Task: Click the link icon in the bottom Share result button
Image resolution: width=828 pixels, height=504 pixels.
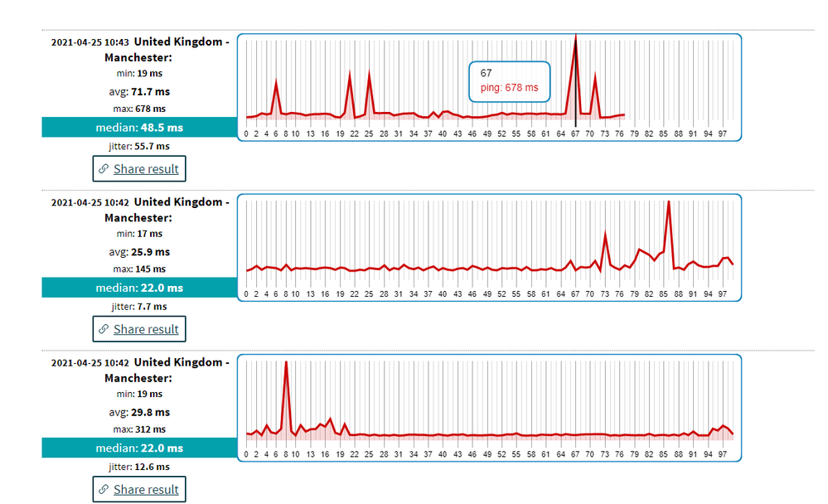Action: click(x=104, y=489)
